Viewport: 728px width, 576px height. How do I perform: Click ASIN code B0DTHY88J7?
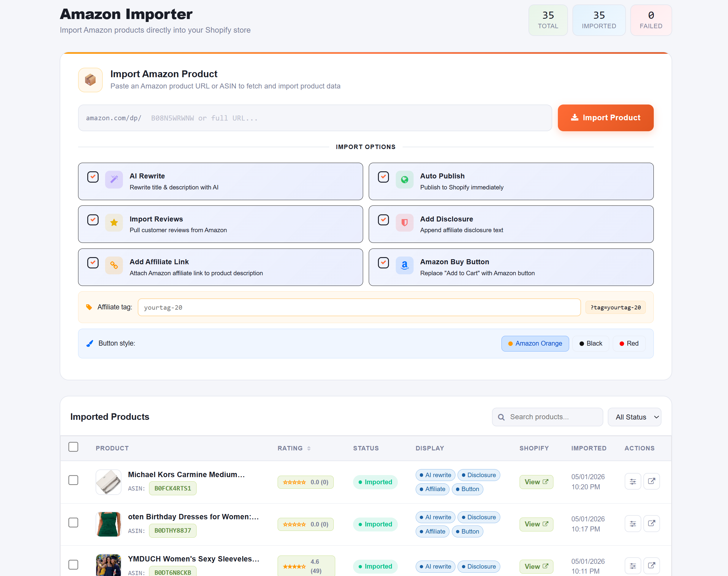[x=172, y=531]
